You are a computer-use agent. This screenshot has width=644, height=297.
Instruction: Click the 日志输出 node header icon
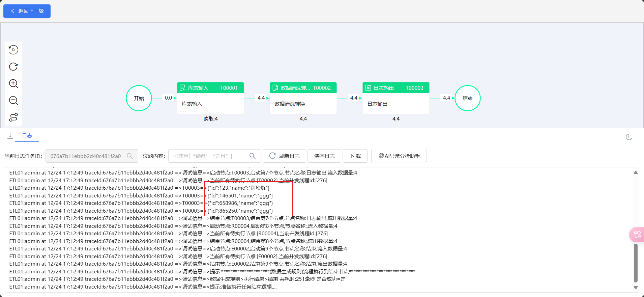(368, 88)
